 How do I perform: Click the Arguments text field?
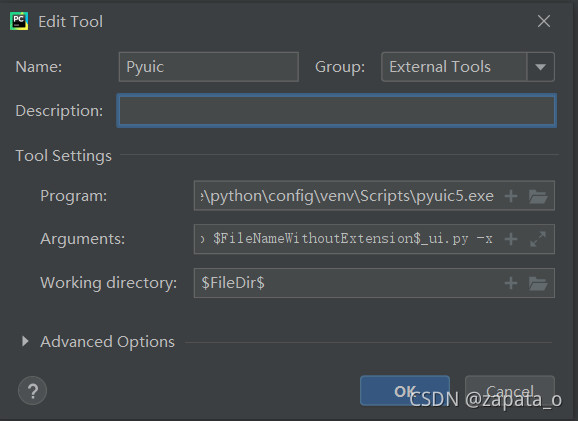[x=374, y=239]
